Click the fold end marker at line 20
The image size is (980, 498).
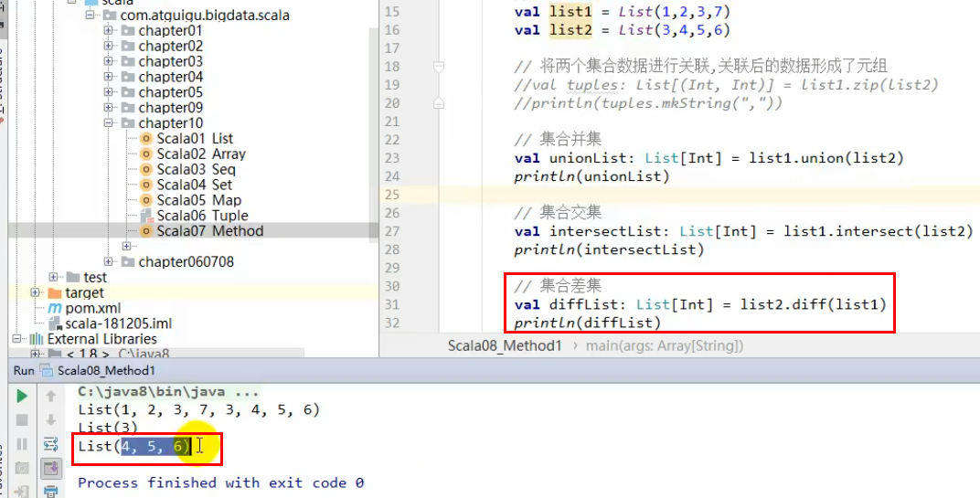click(x=439, y=103)
